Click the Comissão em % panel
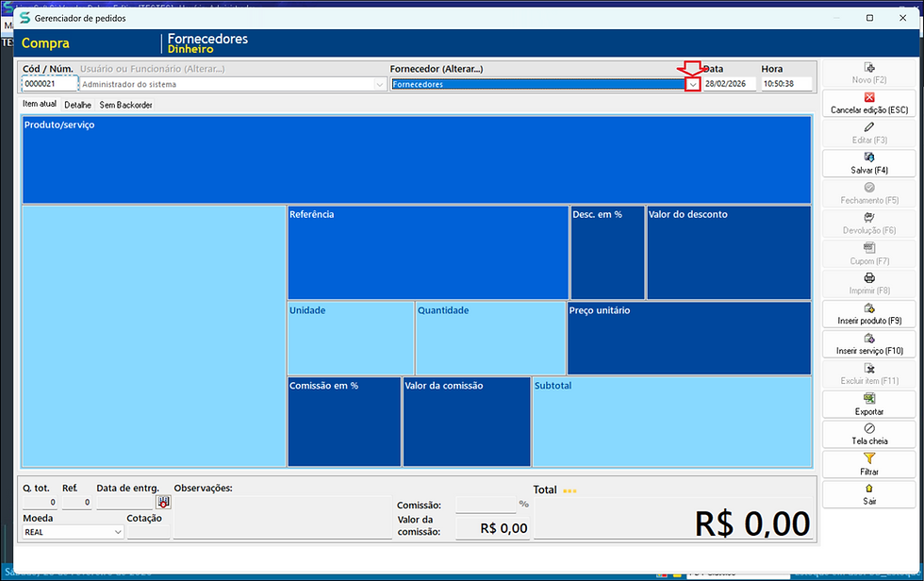The height and width of the screenshot is (581, 924). 344,422
